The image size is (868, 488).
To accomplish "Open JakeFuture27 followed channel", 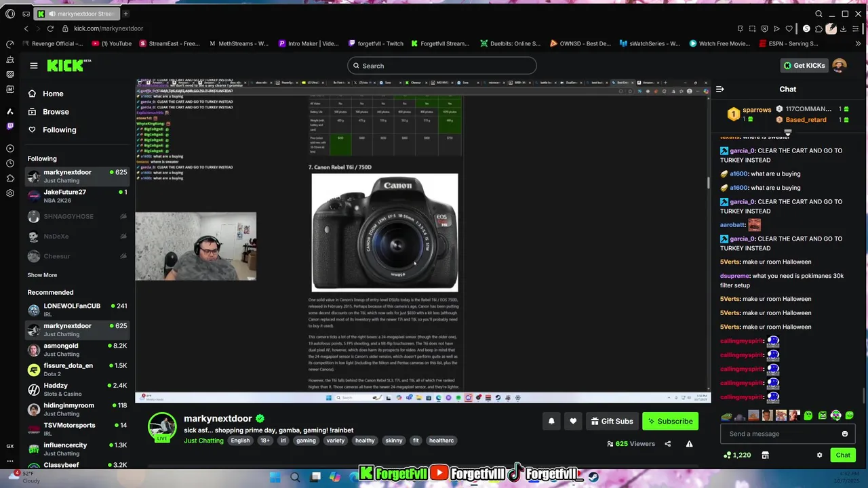I will (x=77, y=197).
